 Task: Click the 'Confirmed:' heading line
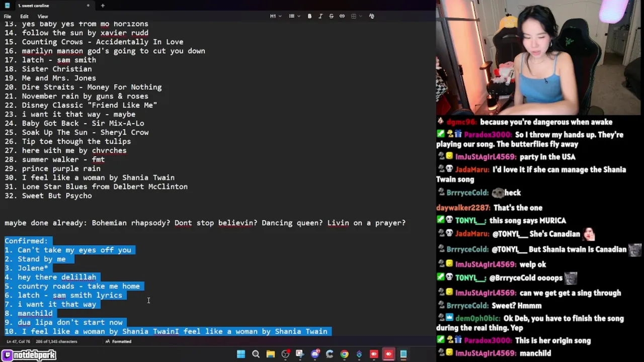26,241
